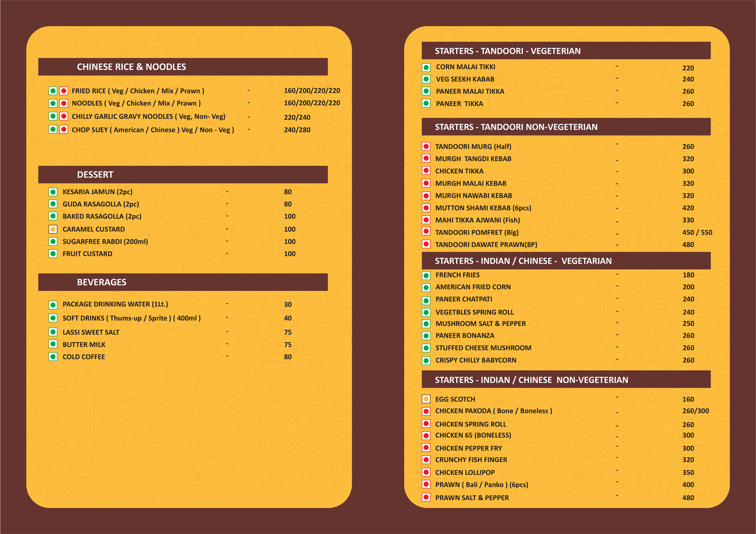The image size is (756, 534).
Task: Click the Lassi Sweet Salt item name
Action: click(91, 333)
